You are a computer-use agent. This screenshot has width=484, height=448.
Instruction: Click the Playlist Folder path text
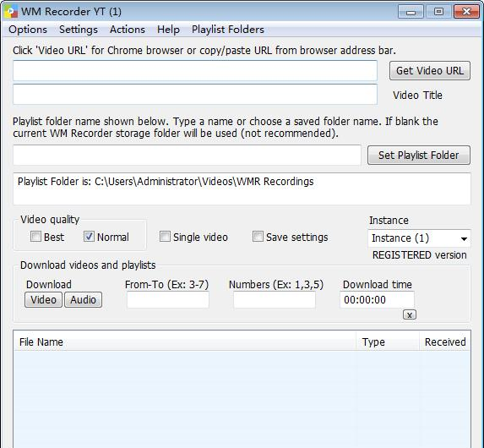pos(166,182)
